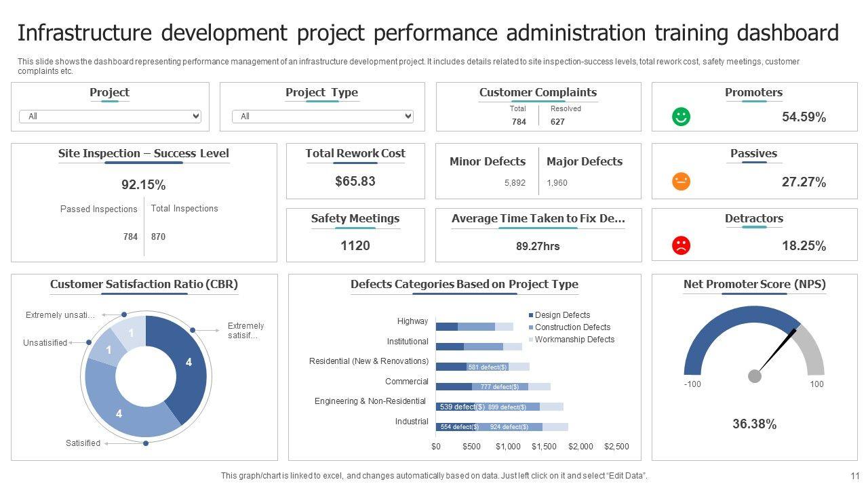Click the Net Promoter Score gauge needle
The image size is (868, 488).
tap(776, 350)
